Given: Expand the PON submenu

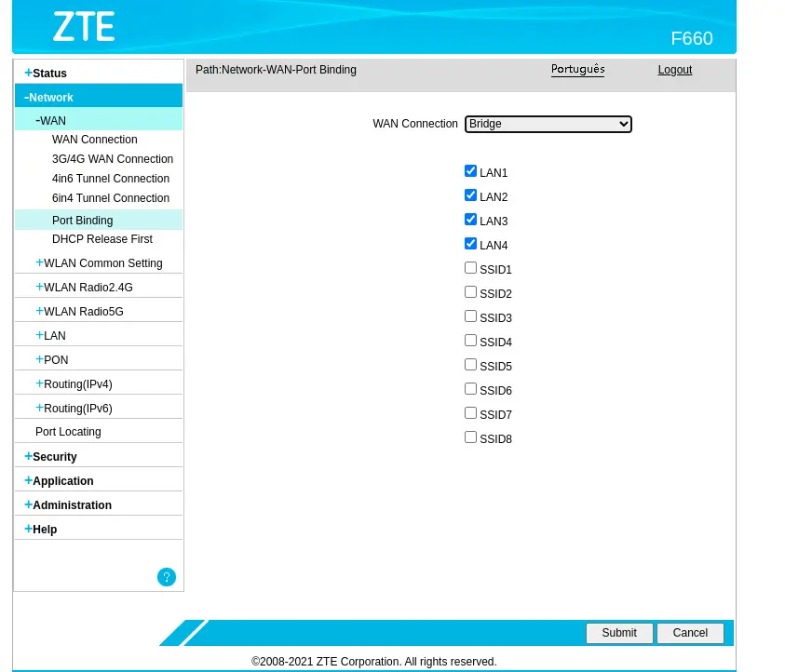Looking at the screenshot, I should click(51, 360).
